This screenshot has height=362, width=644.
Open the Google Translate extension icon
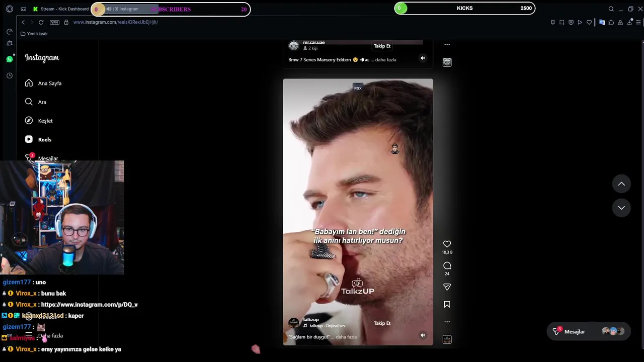tap(602, 22)
